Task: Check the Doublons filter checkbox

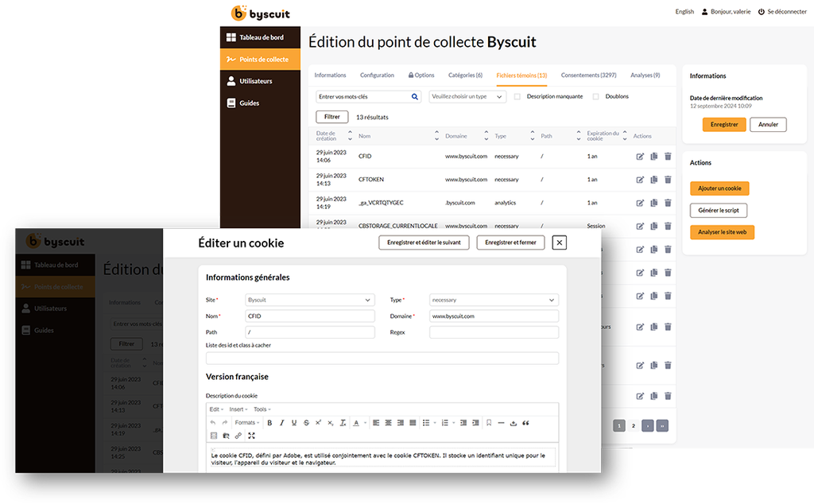Action: pos(596,96)
